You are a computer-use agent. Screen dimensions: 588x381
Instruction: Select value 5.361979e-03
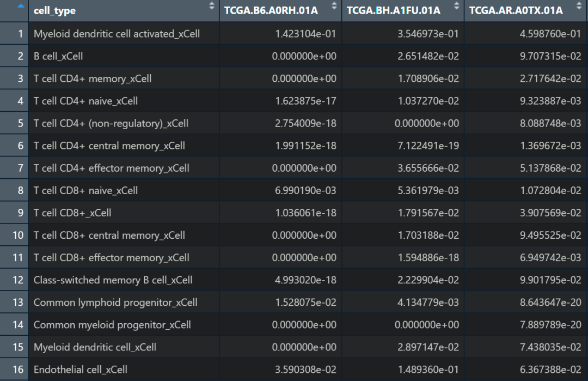coord(428,191)
